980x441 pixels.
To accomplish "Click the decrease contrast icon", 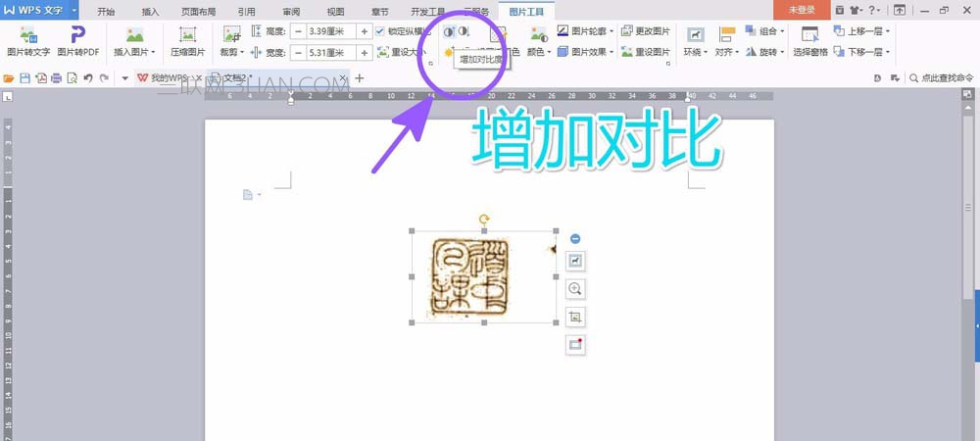I will pyautogui.click(x=464, y=31).
